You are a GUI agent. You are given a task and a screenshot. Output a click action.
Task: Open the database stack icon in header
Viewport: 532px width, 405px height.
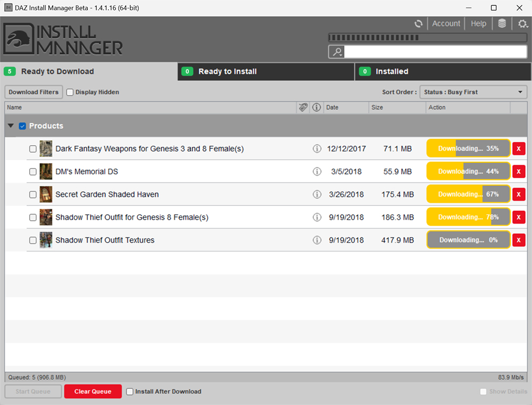pyautogui.click(x=502, y=24)
